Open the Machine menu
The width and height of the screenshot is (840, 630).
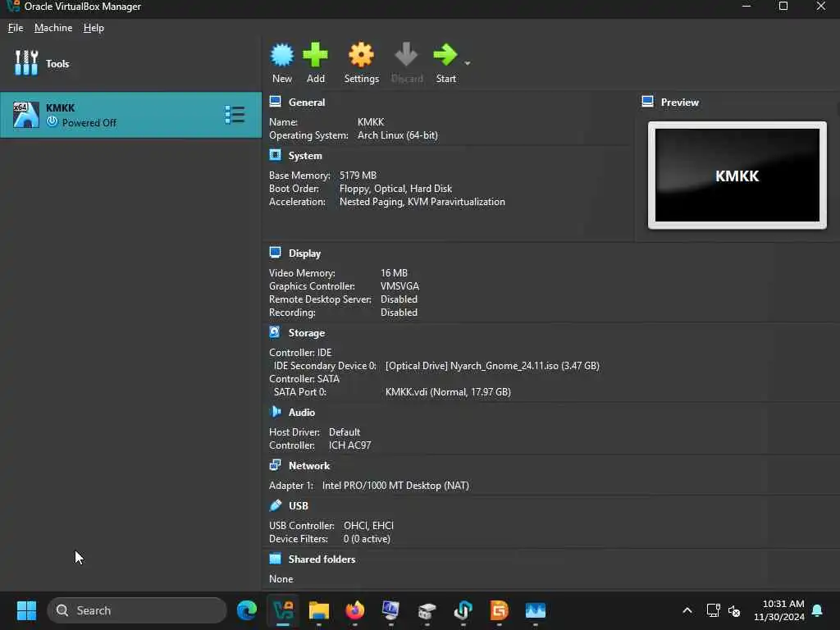[53, 28]
